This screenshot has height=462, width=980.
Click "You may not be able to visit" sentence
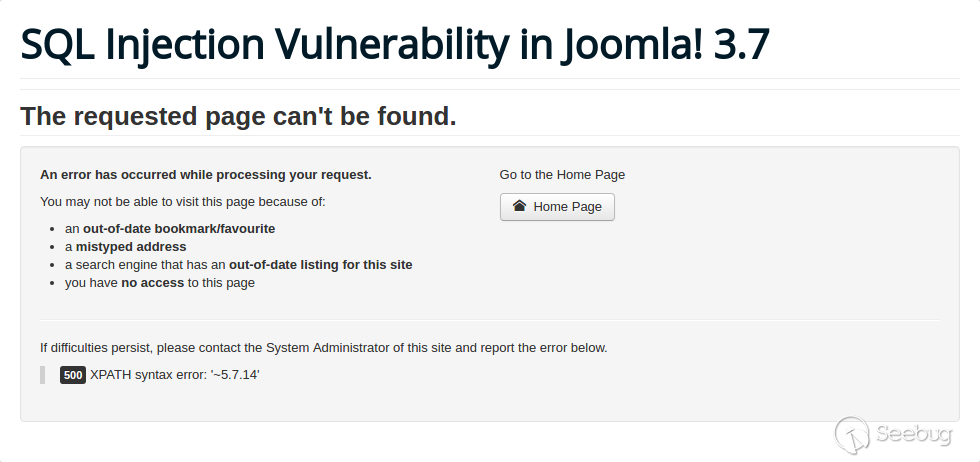pos(182,202)
